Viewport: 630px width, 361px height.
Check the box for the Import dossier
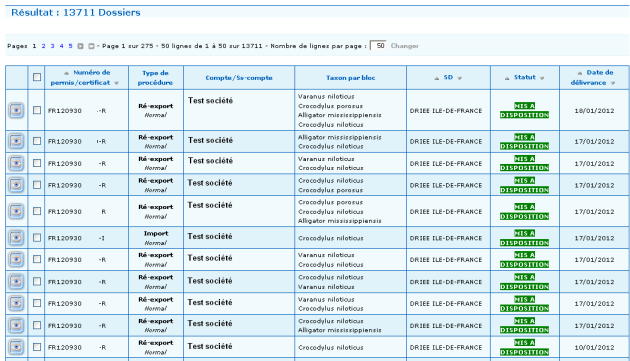click(x=37, y=238)
